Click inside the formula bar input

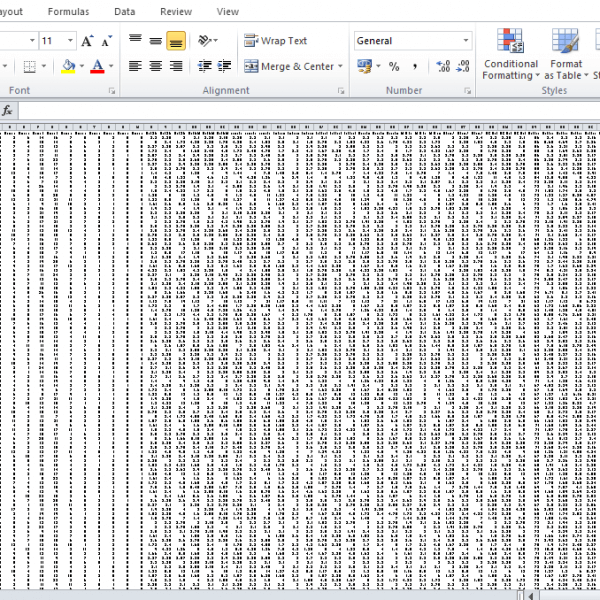(300, 110)
